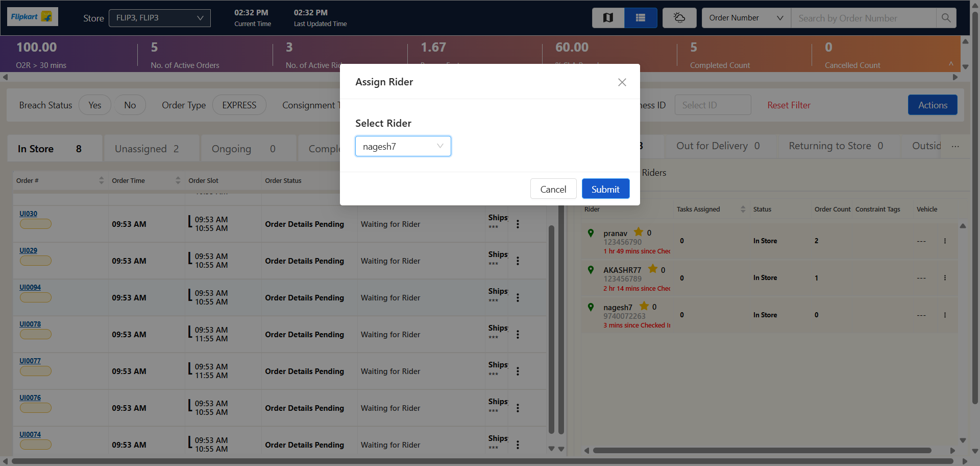Toggle Breach Status Yes filter
The width and height of the screenshot is (980, 466).
click(x=95, y=105)
